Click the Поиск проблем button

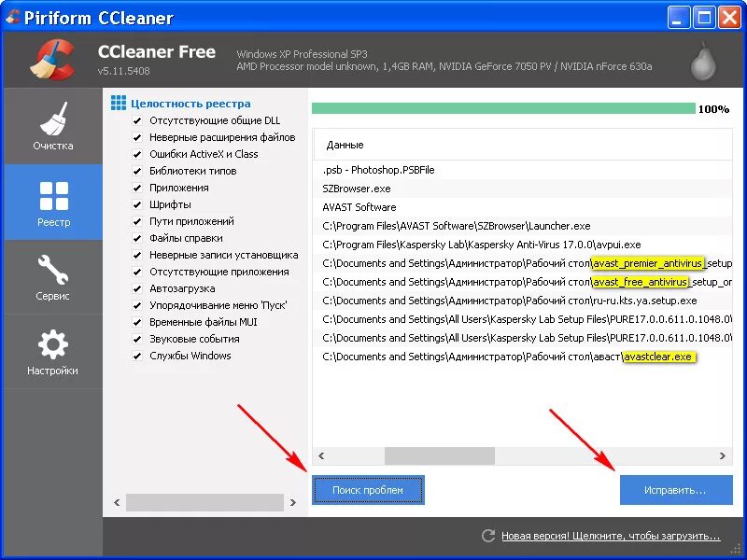tap(368, 490)
